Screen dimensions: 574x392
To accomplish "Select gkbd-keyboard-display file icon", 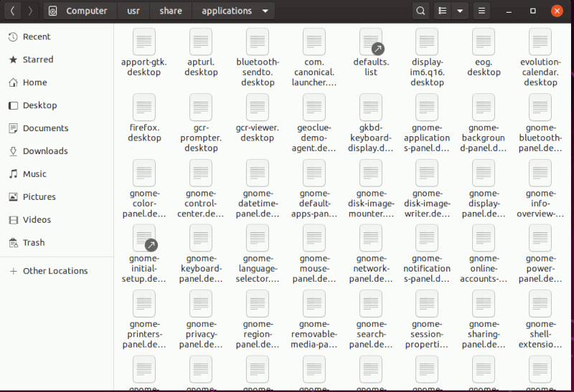I will 371,107.
